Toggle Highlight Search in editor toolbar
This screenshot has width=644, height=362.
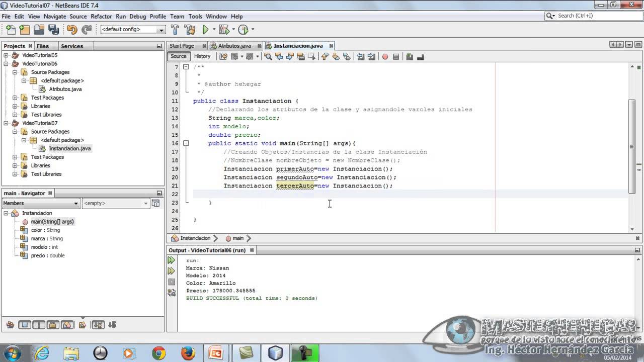coord(301,56)
